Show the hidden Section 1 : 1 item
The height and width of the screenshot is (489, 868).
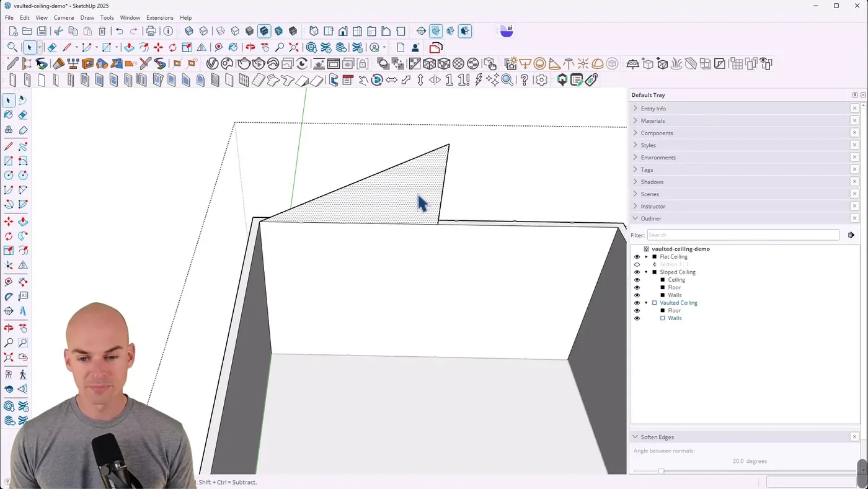tap(637, 264)
